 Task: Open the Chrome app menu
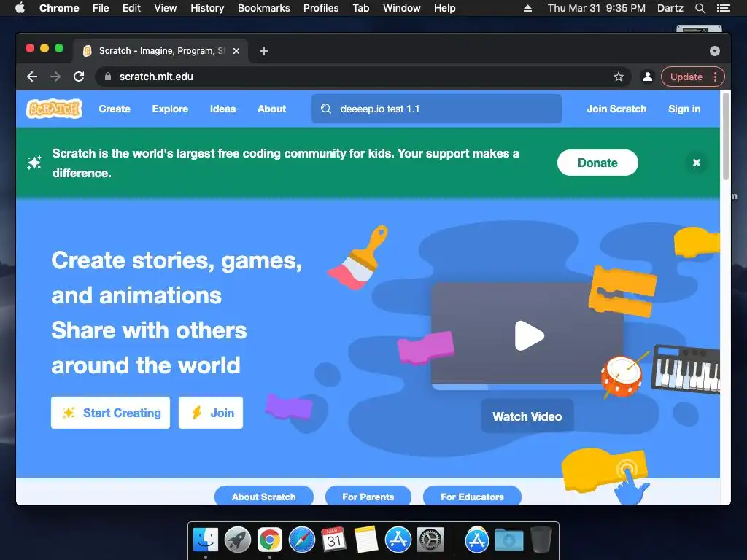[59, 8]
